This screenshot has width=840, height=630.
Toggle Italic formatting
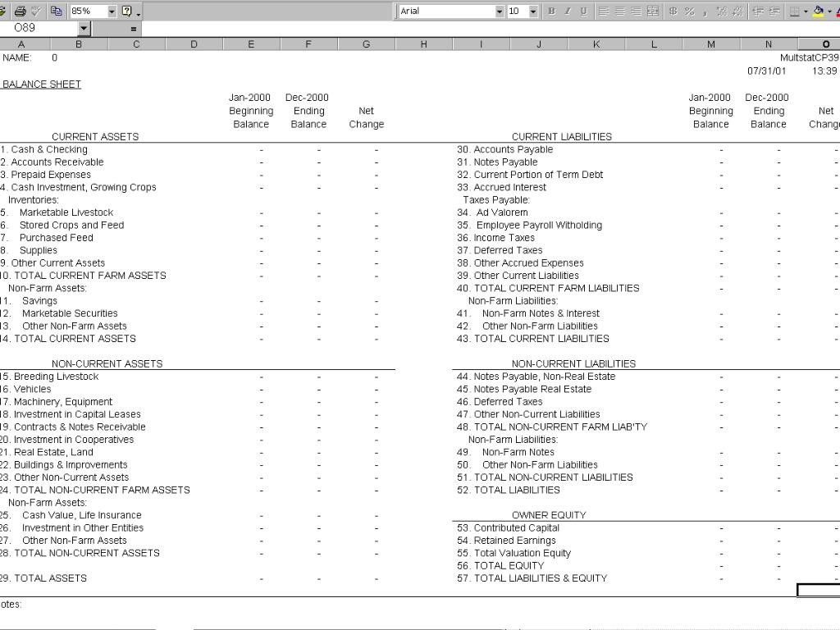tap(568, 11)
